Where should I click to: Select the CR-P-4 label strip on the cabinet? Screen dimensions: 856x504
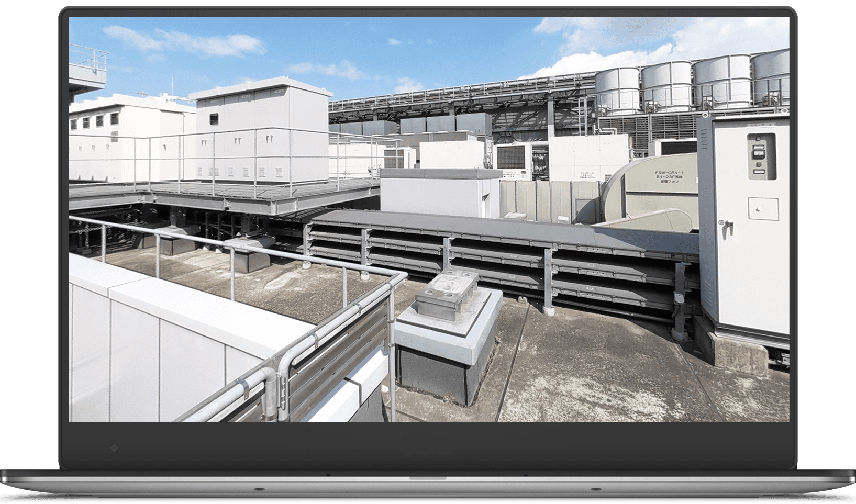(x=761, y=125)
